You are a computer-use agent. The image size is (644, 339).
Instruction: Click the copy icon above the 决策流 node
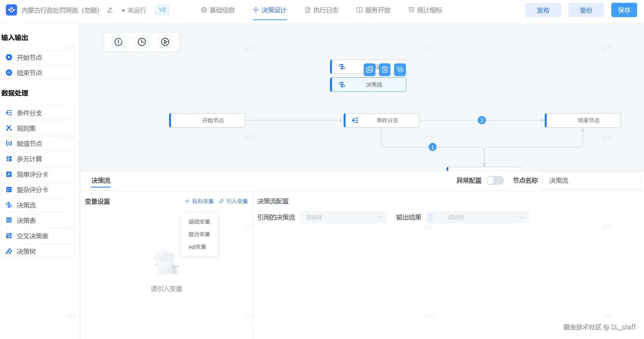370,69
